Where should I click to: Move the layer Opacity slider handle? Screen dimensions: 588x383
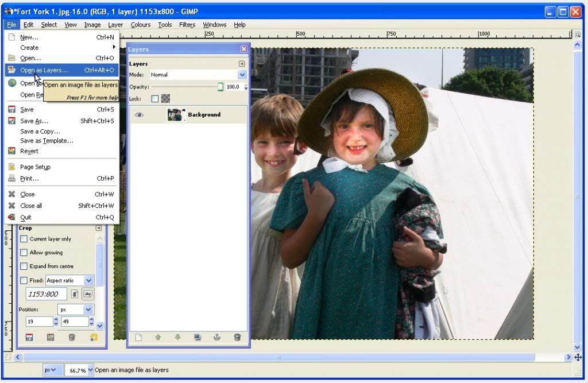pyautogui.click(x=220, y=87)
